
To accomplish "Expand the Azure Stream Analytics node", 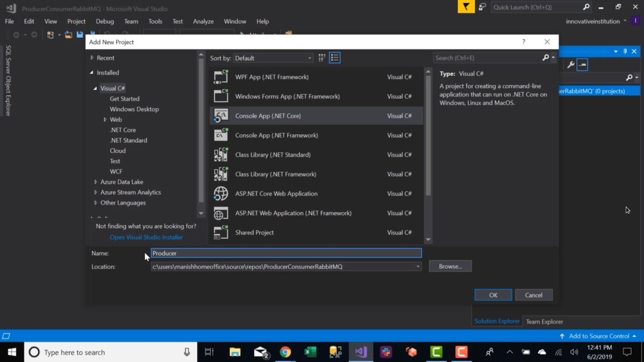I will (96, 193).
